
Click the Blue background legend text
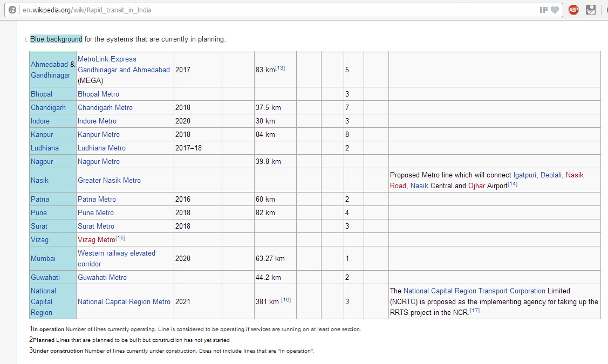[x=56, y=39]
